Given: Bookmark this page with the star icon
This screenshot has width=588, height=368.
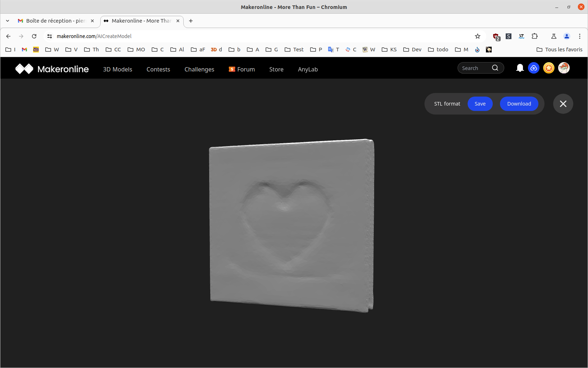Looking at the screenshot, I should 477,36.
